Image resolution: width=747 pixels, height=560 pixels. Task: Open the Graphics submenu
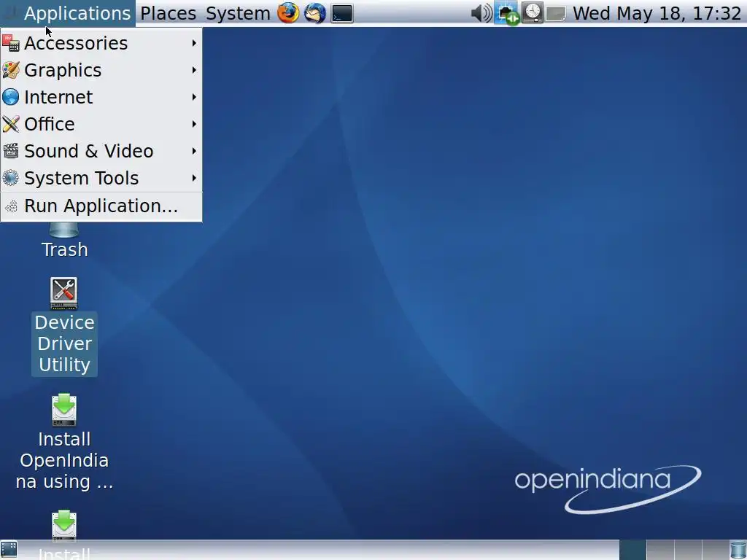coord(101,71)
